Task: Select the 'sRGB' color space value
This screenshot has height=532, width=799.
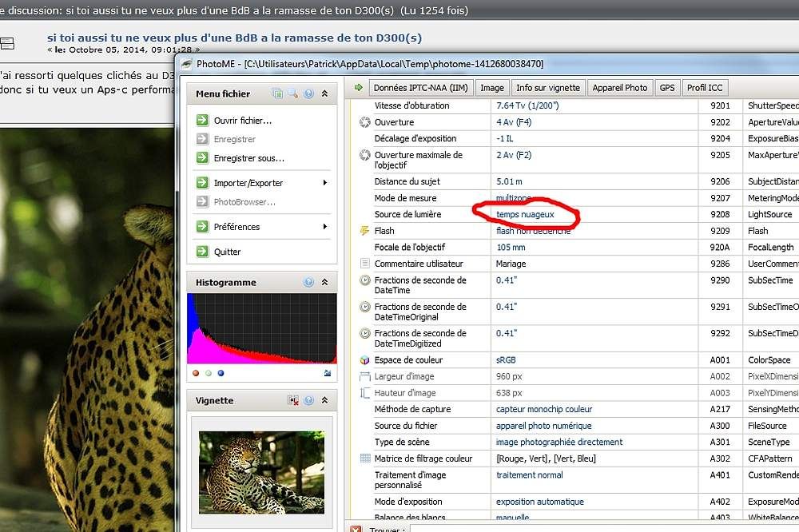Action: (506, 359)
